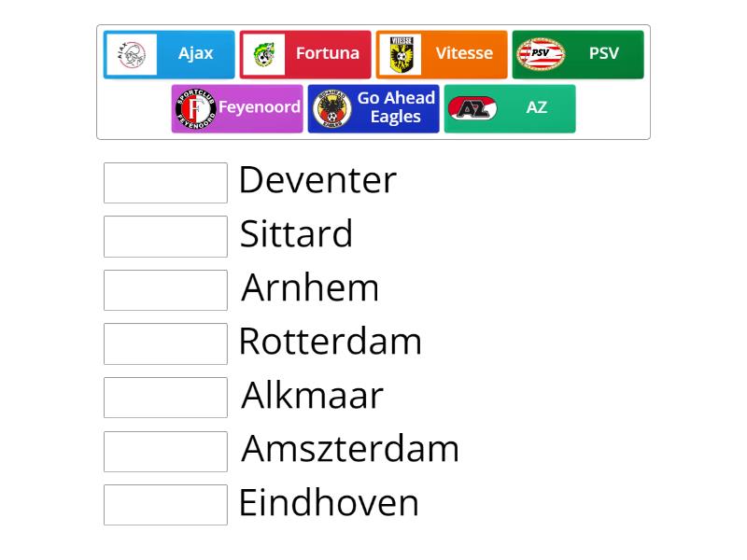This screenshot has height=560, width=747.
Task: Select the Ajax label text
Action: (195, 53)
